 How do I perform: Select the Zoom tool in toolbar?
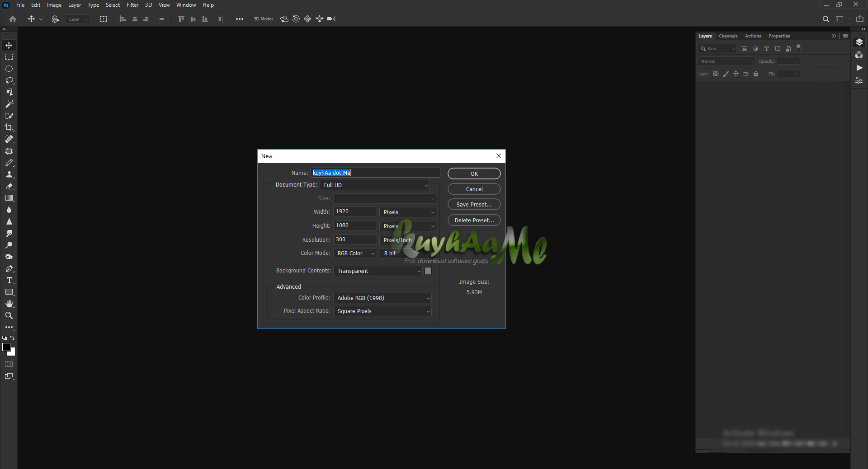point(9,315)
